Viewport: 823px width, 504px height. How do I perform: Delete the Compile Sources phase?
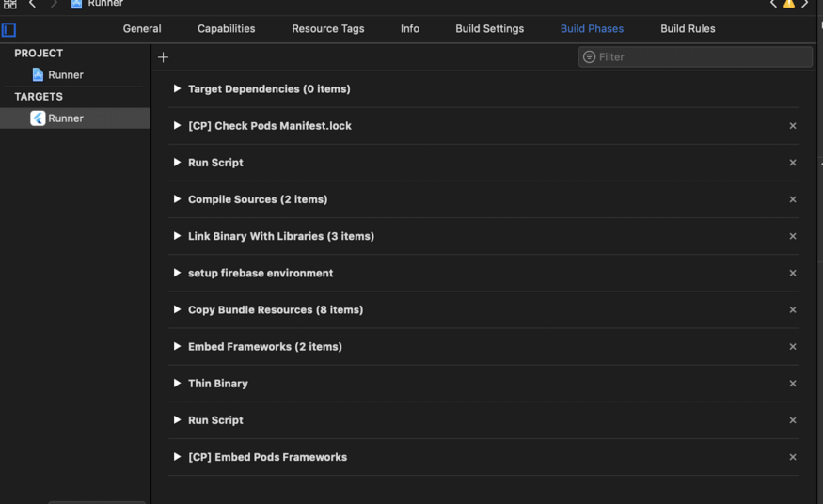click(x=793, y=199)
